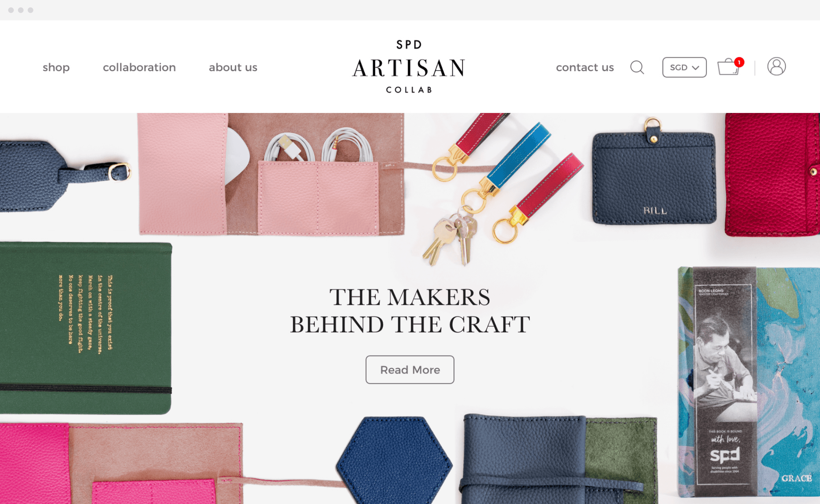Open the shop menu
This screenshot has width=820, height=504.
pyautogui.click(x=56, y=67)
